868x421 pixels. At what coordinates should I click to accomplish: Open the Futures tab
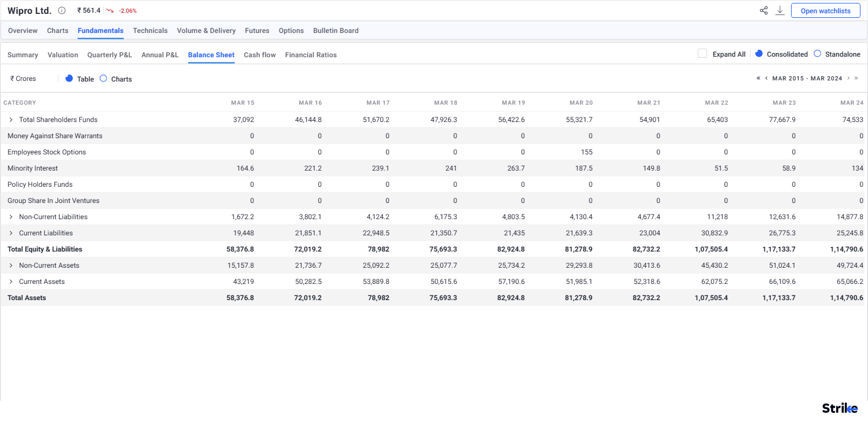point(257,31)
